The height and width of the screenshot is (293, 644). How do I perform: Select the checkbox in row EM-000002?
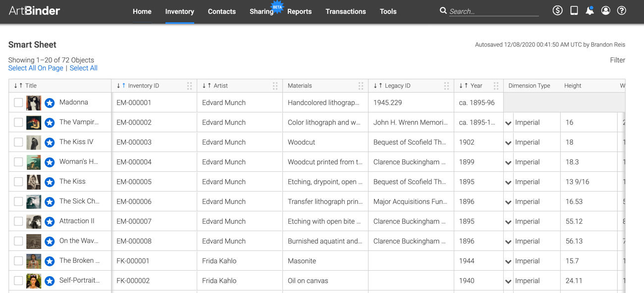18,122
